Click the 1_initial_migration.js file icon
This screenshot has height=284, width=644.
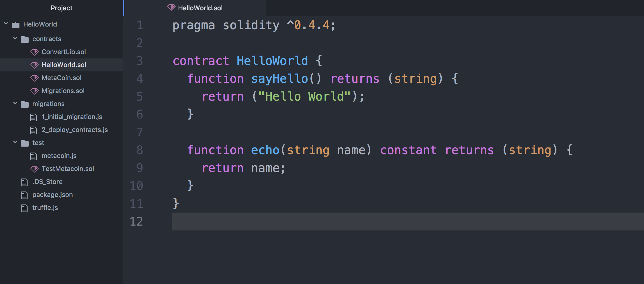point(33,117)
